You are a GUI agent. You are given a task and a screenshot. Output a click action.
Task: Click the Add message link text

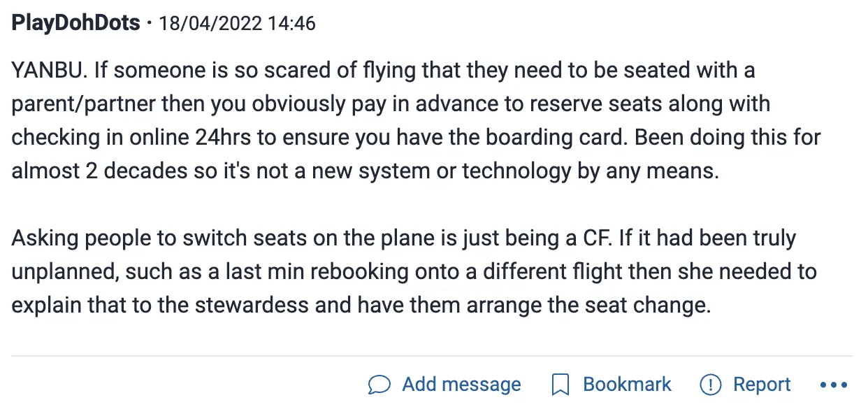[x=461, y=385]
